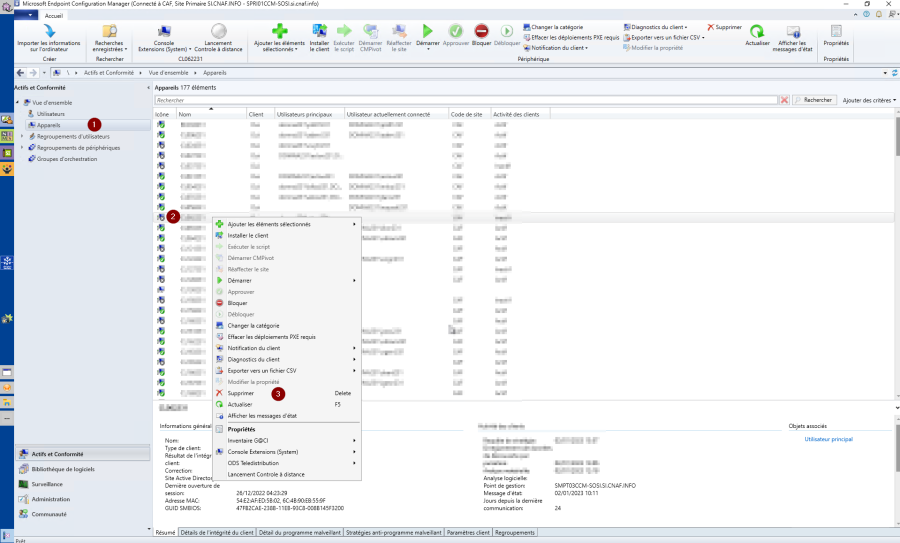Image resolution: width=900 pixels, height=543 pixels.
Task: Click Actualiser green refresh ribbon icon
Action: coord(757,31)
